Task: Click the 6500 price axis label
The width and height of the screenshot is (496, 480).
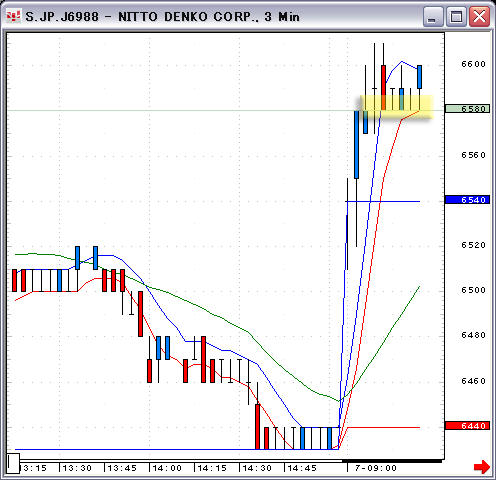Action: coord(473,290)
